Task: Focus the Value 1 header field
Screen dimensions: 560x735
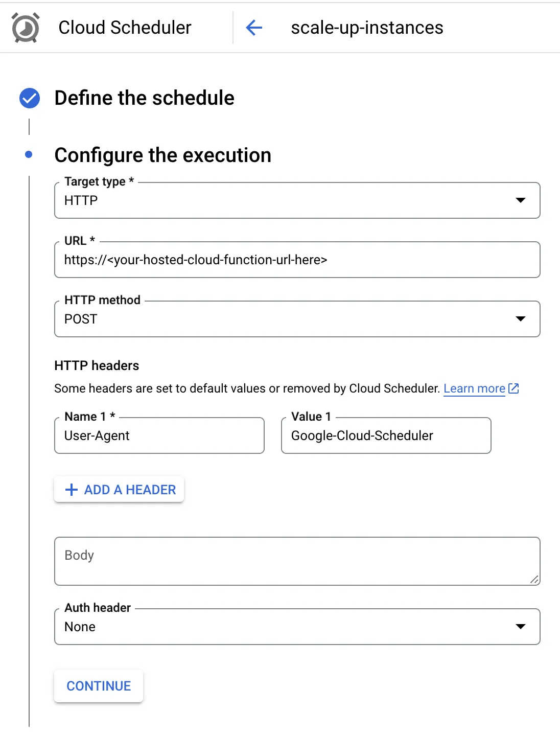Action: pos(386,435)
